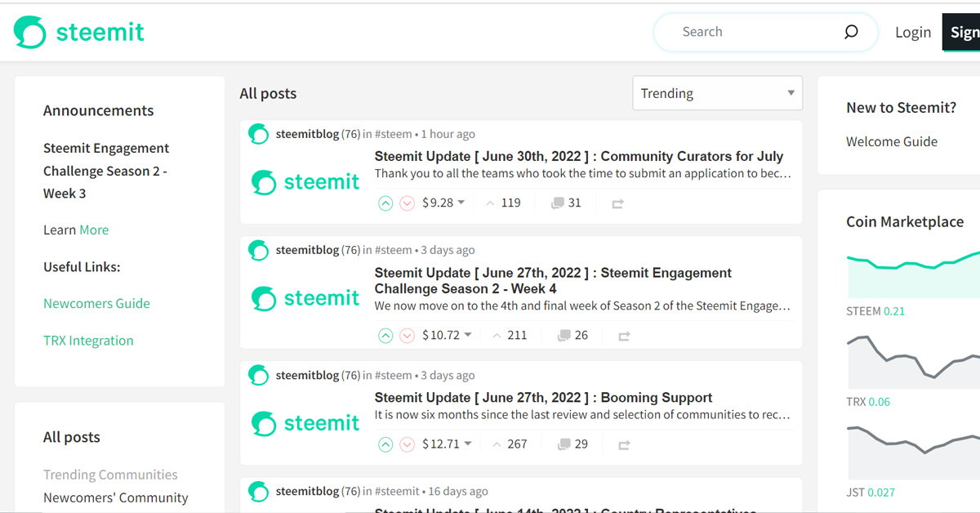Show the 211 votes list

pos(508,335)
